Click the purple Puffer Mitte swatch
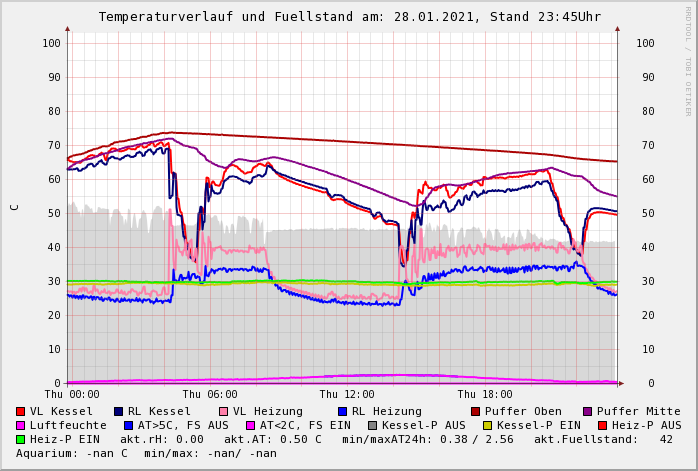 point(588,411)
